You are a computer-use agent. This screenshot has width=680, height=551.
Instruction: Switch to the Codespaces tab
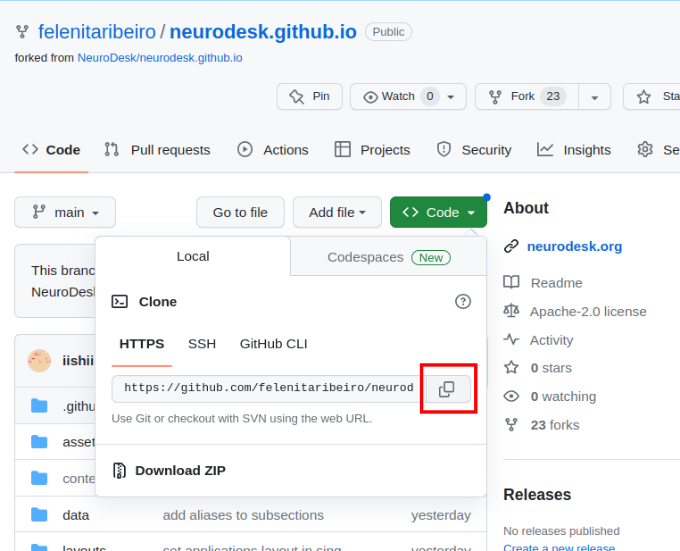click(388, 257)
